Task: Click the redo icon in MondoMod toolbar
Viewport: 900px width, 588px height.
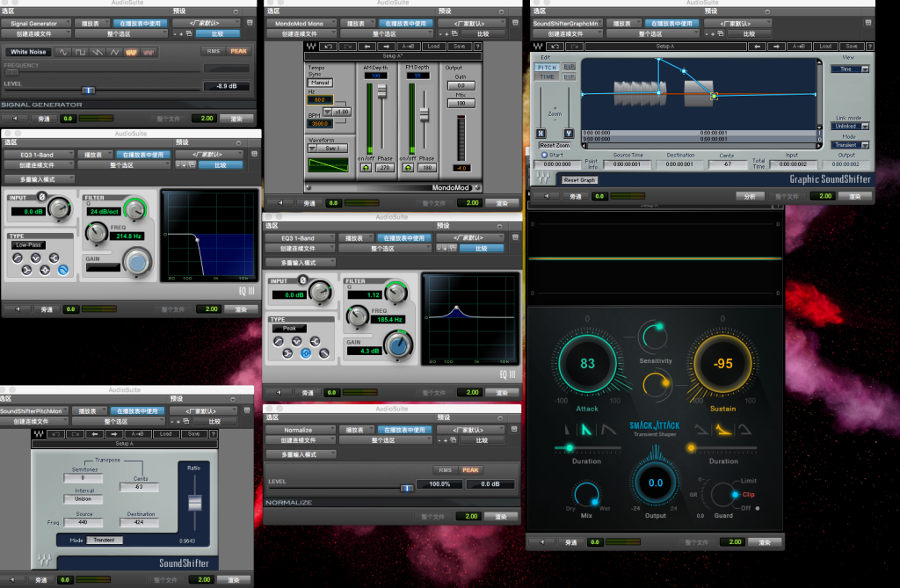Action: (x=347, y=47)
